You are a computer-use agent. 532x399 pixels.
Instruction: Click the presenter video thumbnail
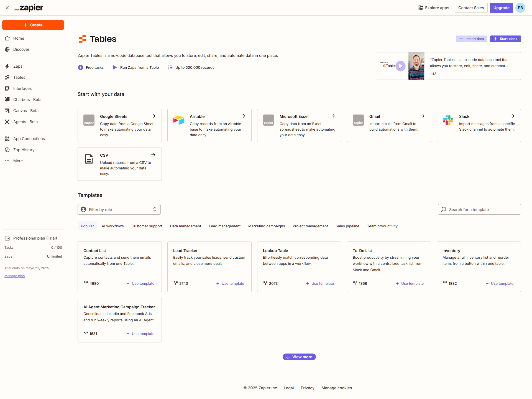coord(416,66)
